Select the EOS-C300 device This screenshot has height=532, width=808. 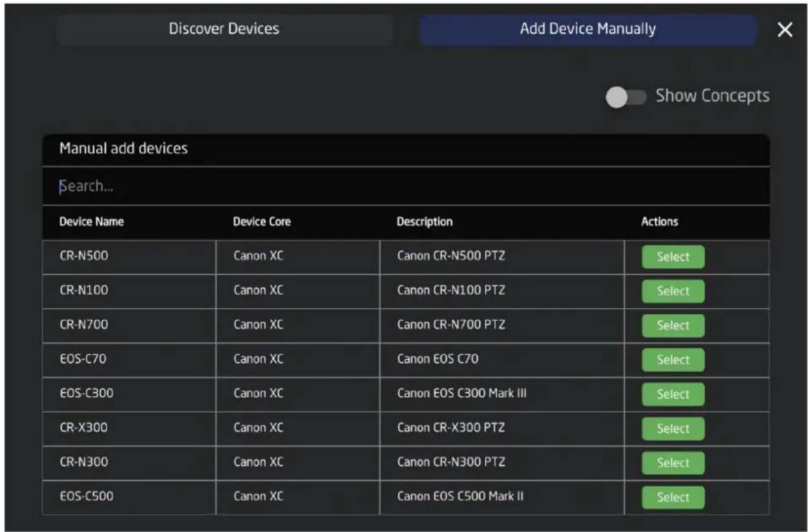673,394
